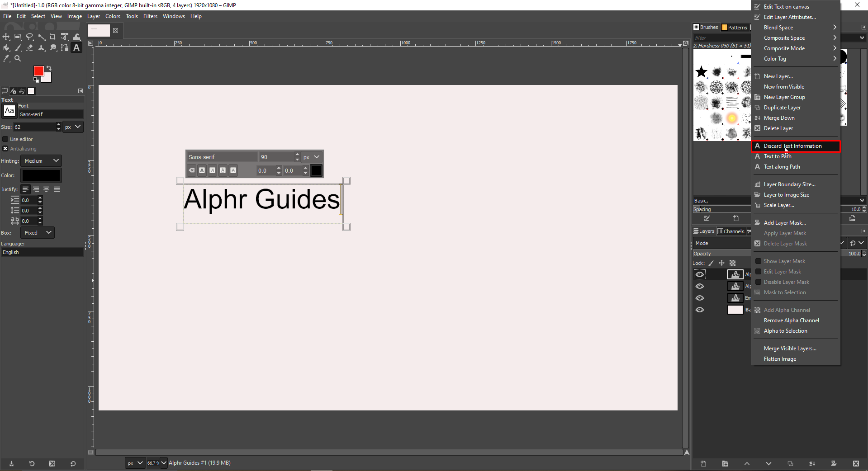Expand the Composite Mode submenu
The width and height of the screenshot is (868, 471).
coord(796,48)
